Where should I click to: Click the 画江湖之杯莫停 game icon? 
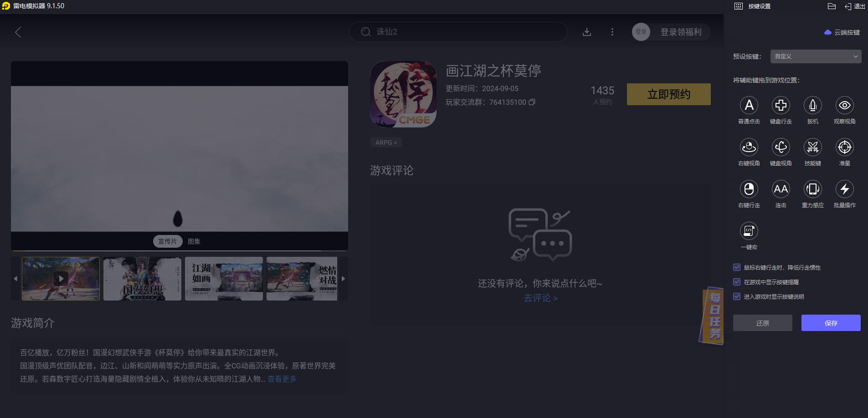403,94
